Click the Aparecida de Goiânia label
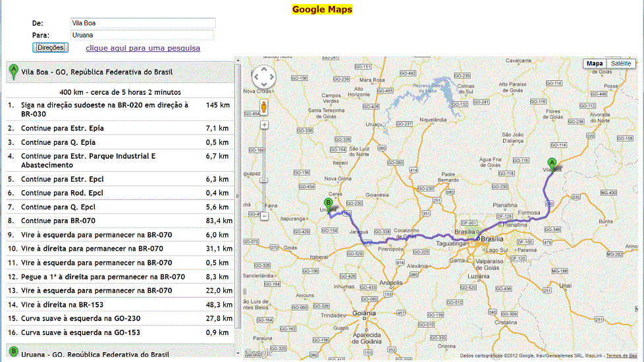The image size is (644, 362). coord(367,338)
